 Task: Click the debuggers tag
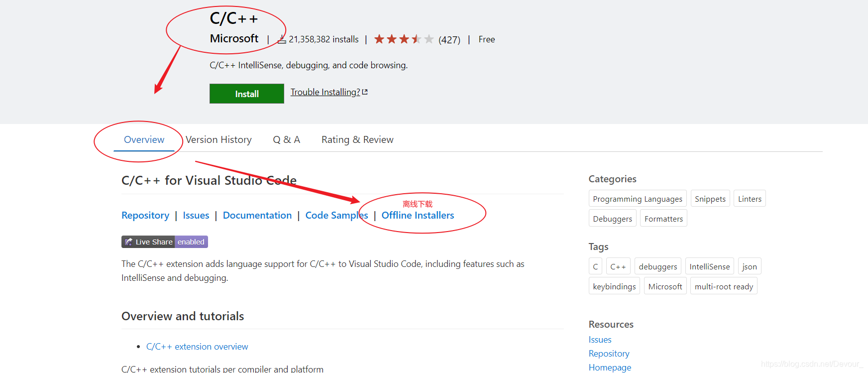pos(658,266)
